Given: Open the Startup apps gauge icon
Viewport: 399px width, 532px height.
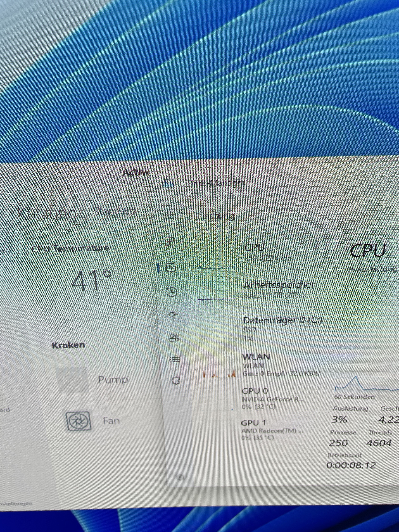Looking at the screenshot, I should pos(173,315).
